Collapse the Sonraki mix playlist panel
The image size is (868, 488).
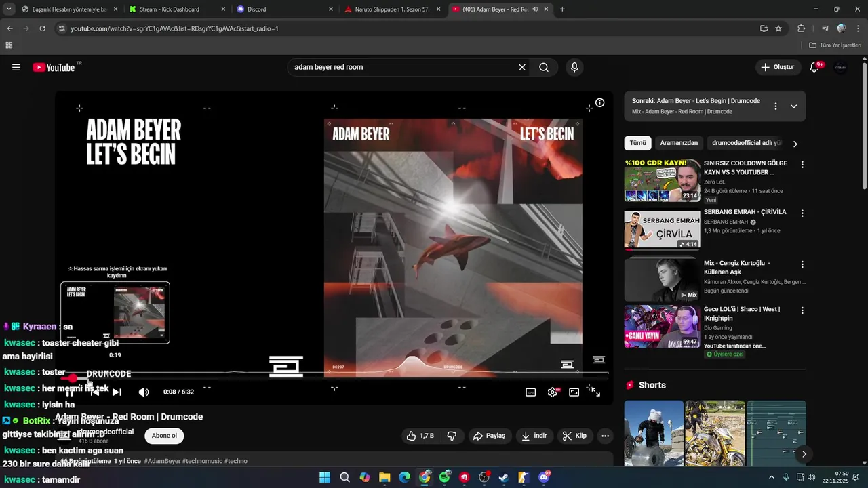click(793, 106)
